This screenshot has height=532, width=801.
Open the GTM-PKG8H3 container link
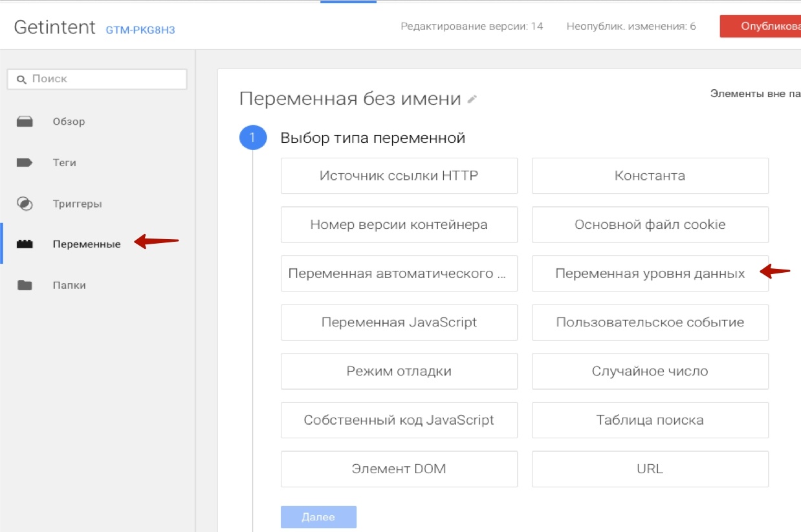(x=140, y=30)
